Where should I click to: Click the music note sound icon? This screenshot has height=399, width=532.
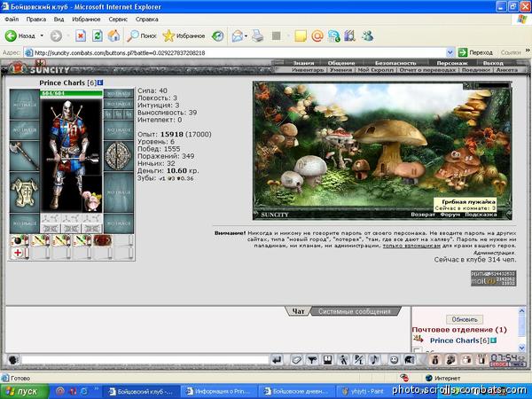click(374, 360)
